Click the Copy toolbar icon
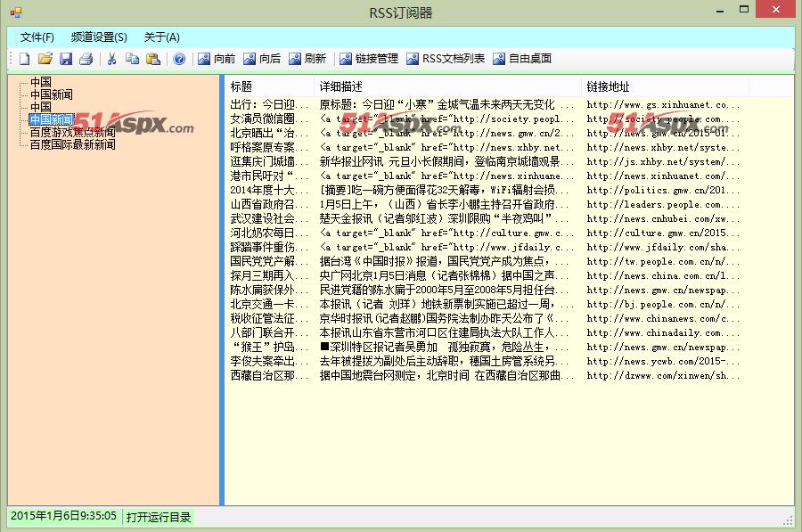Image resolution: width=802 pixels, height=532 pixels. [133, 59]
